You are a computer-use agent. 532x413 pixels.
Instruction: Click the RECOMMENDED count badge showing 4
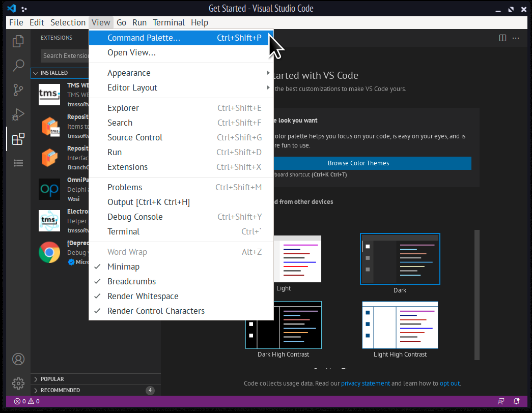(150, 390)
